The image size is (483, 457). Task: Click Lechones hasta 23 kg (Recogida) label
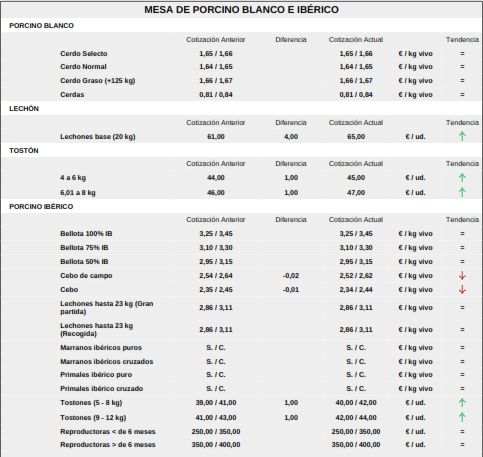tap(97, 330)
